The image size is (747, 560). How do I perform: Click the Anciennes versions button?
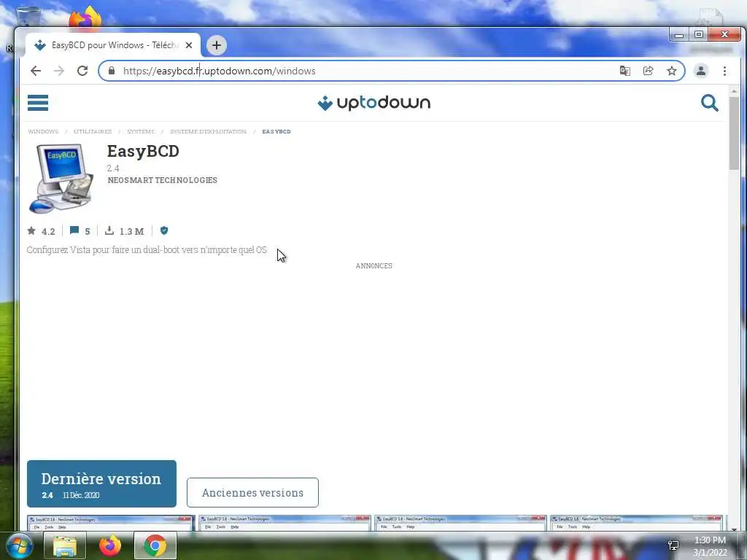(x=252, y=493)
